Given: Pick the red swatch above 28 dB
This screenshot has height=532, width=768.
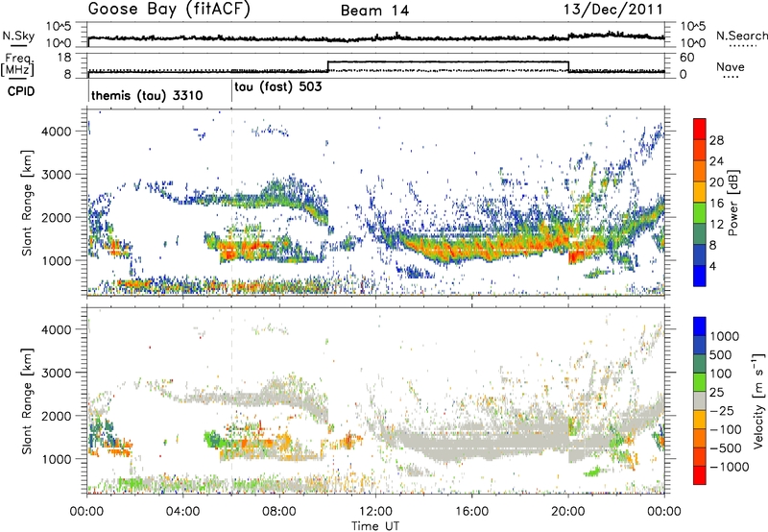Looking at the screenshot, I should pyautogui.click(x=700, y=129).
